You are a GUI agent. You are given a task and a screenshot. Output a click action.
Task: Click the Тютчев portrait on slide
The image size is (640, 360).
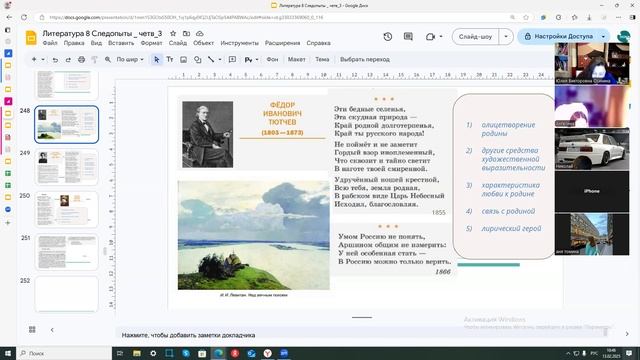(x=207, y=134)
